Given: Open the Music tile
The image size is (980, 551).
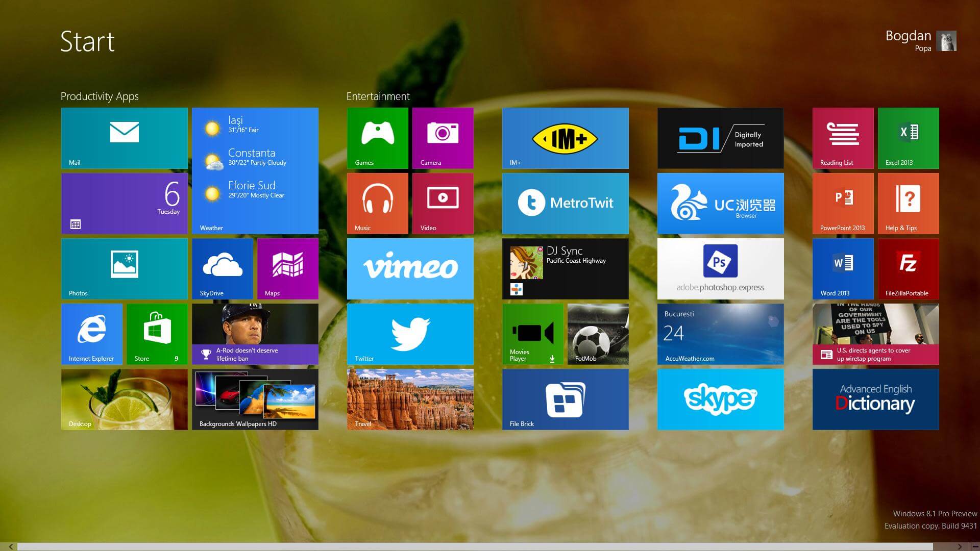Looking at the screenshot, I should 378,204.
